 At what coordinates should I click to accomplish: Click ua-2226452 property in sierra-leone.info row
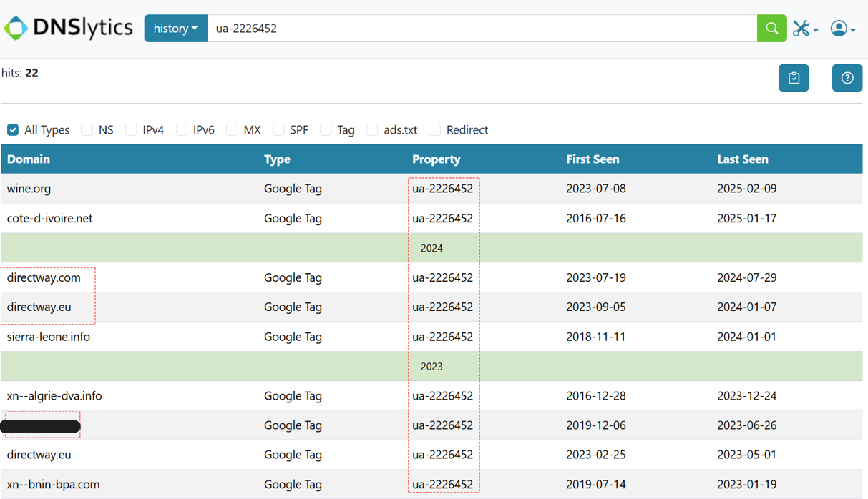click(442, 337)
